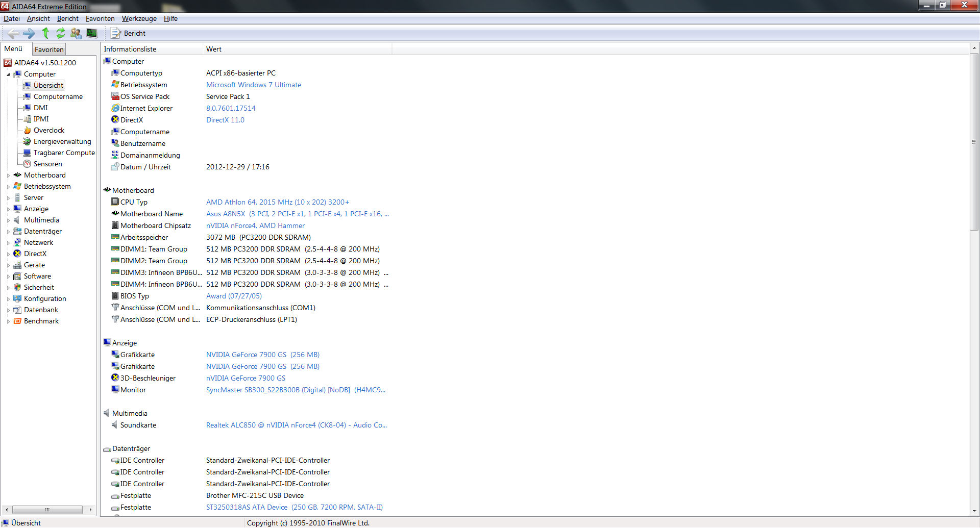The image size is (980, 528).
Task: Click the green monitor diagnostics toolbar icon
Action: tap(92, 33)
